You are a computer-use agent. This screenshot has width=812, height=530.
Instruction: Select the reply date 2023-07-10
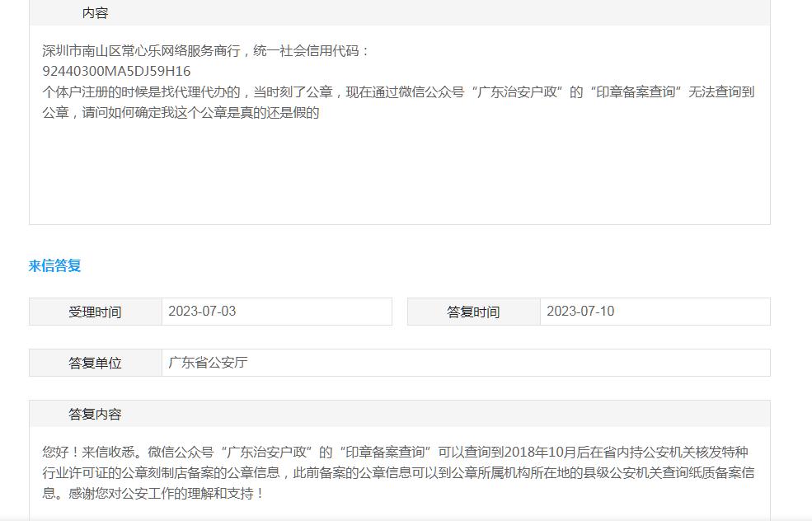(x=580, y=312)
